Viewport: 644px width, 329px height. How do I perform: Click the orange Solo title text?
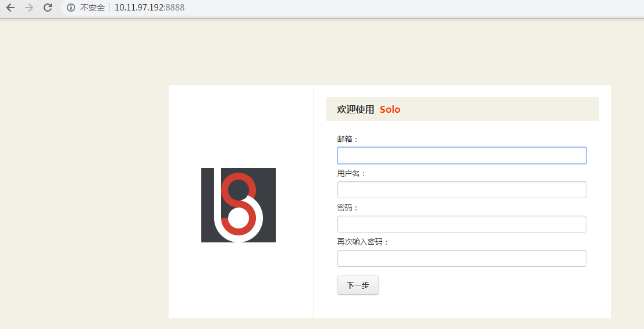[390, 109]
